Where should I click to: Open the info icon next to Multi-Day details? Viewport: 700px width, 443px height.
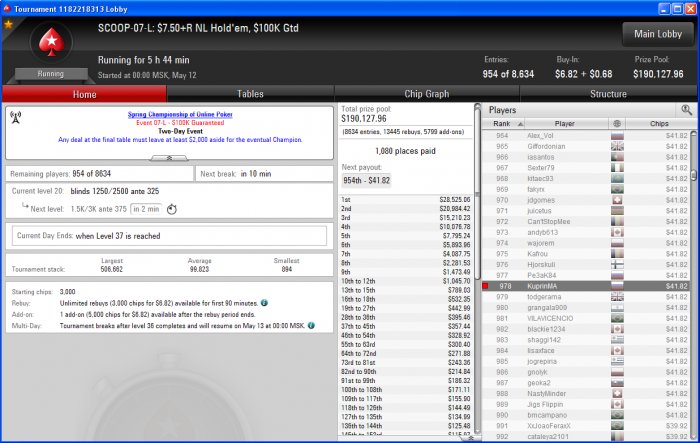click(311, 326)
